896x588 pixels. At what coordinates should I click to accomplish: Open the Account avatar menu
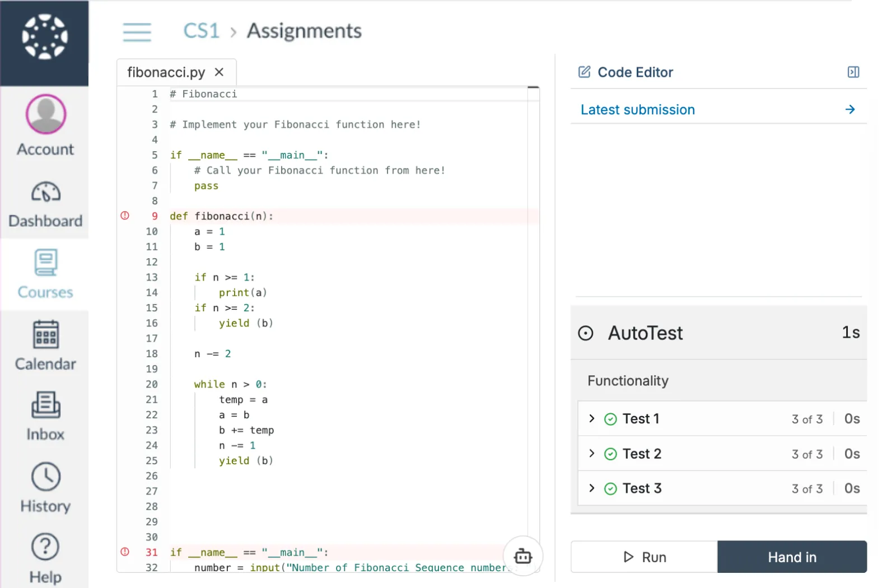(46, 114)
